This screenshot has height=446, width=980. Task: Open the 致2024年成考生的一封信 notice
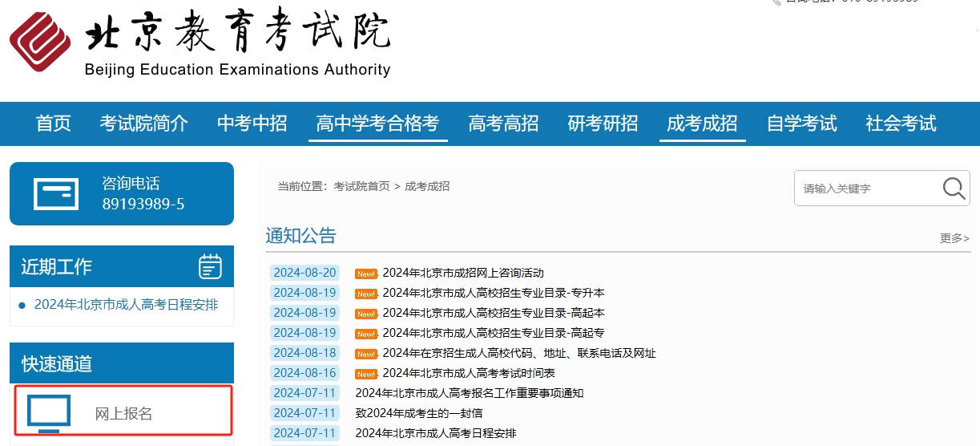click(419, 413)
